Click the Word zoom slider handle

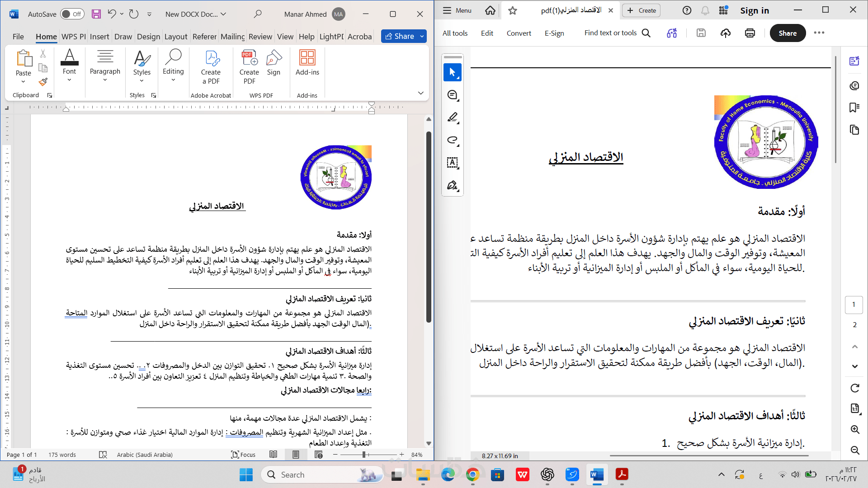tap(364, 455)
